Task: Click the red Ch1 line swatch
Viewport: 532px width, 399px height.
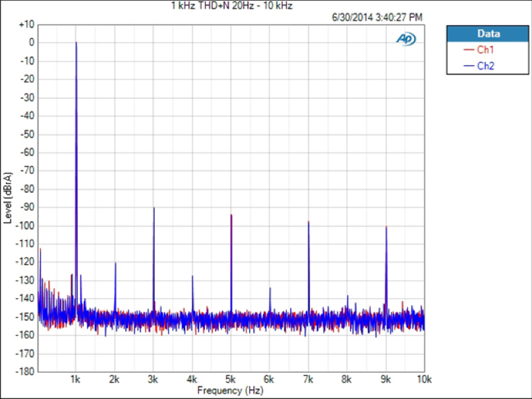Action: 469,49
